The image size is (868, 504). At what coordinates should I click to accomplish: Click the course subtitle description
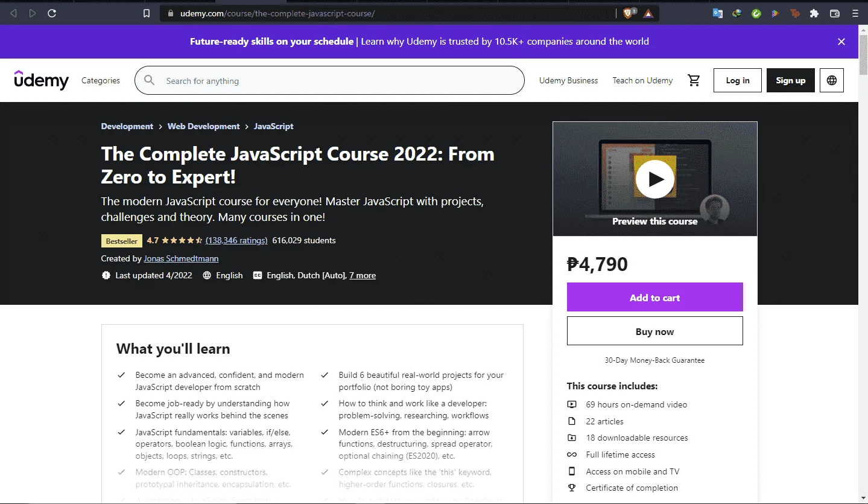pos(293,209)
